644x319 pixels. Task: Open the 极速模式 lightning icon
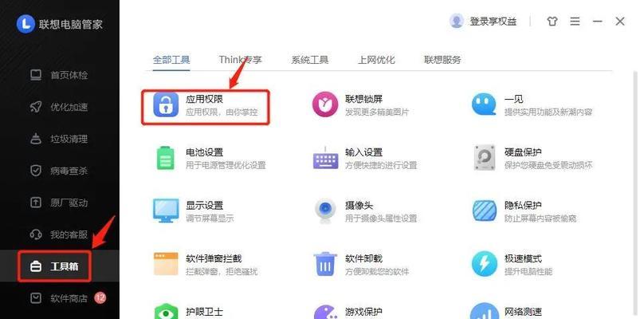tap(485, 264)
